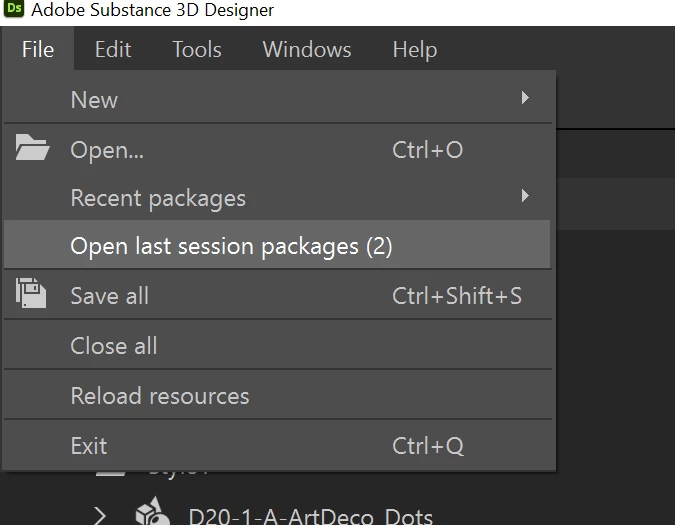Screen dimensions: 675x525
Task: Open the Tools menu
Action: point(197,49)
